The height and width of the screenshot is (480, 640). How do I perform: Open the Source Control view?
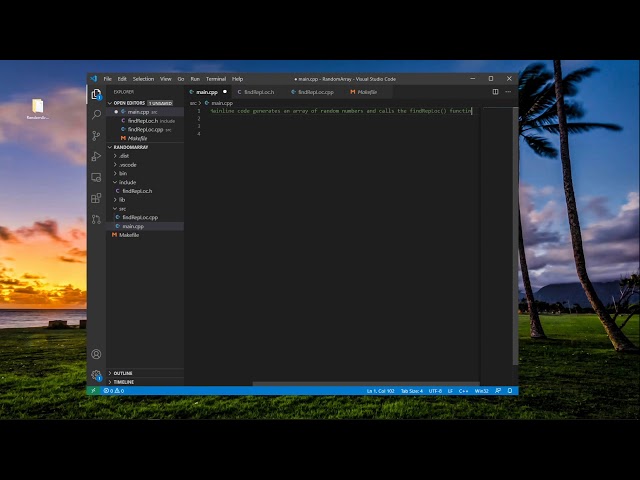tap(96, 135)
